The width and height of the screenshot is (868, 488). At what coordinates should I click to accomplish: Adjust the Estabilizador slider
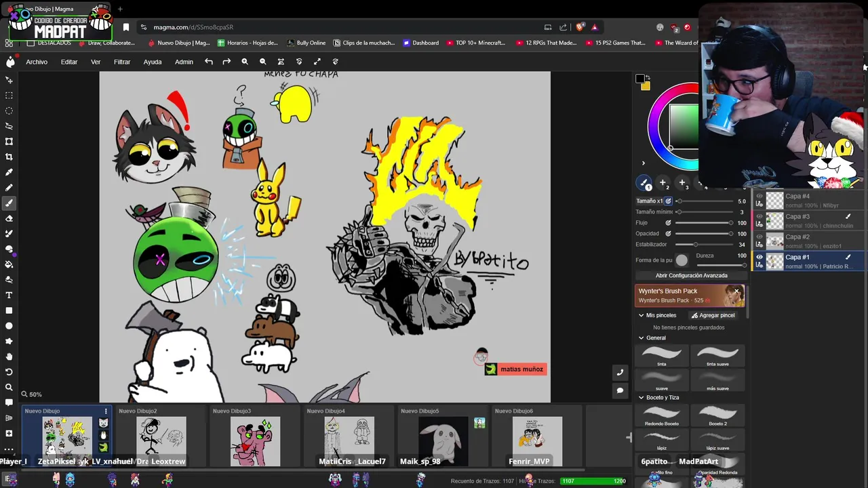[x=703, y=244]
